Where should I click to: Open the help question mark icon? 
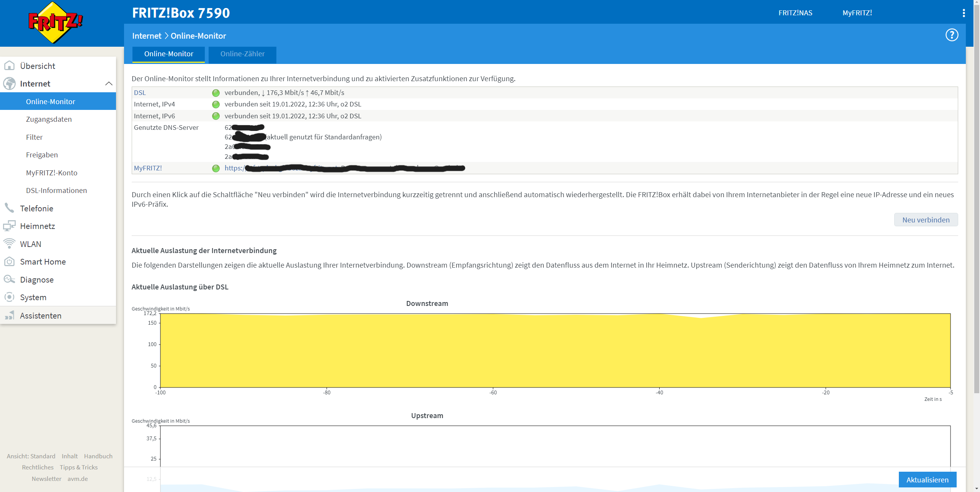point(952,35)
